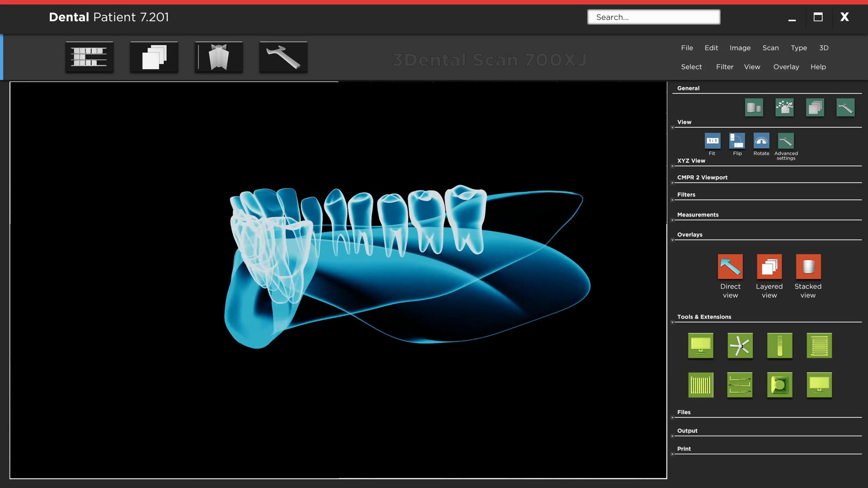
Task: Click the cylinders icon in General section
Action: click(x=754, y=108)
